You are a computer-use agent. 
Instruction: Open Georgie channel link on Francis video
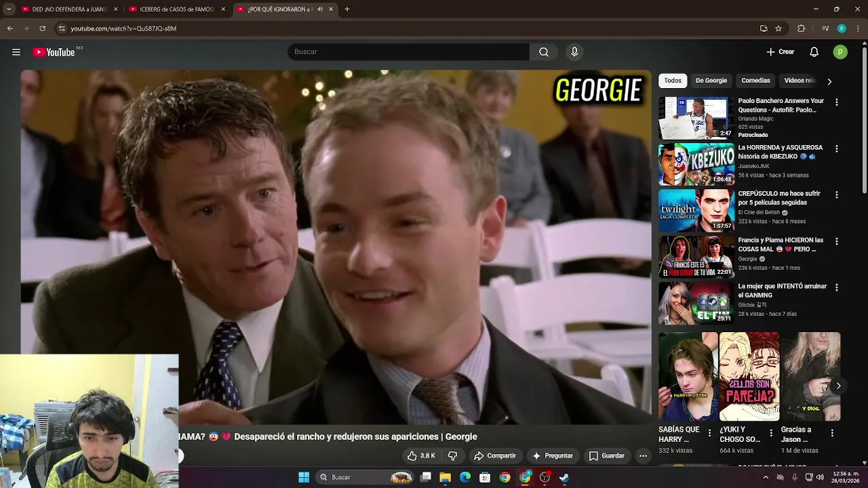(x=747, y=259)
